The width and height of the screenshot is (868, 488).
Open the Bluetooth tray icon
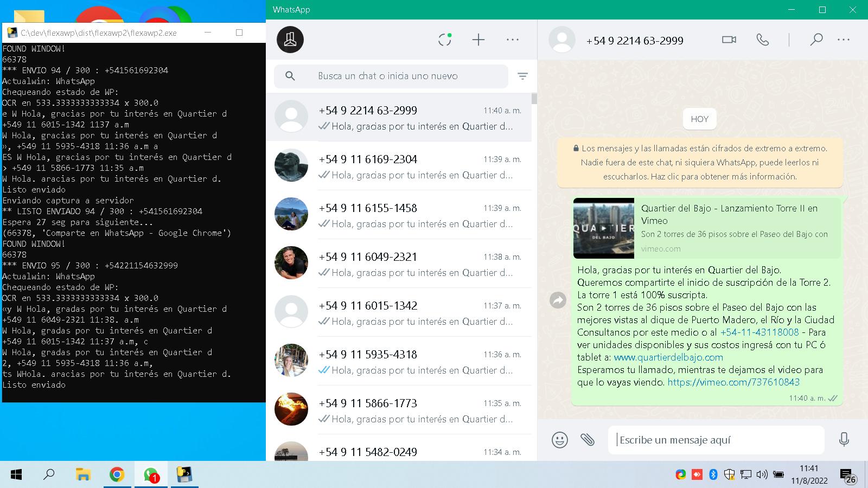pyautogui.click(x=713, y=475)
